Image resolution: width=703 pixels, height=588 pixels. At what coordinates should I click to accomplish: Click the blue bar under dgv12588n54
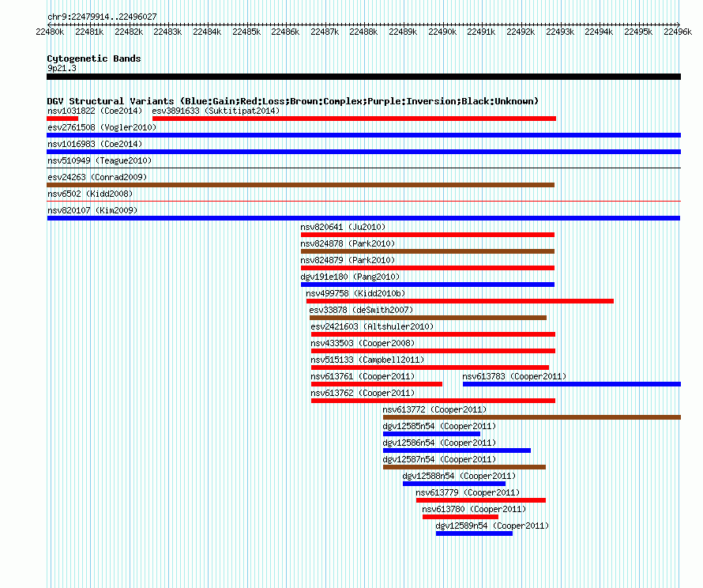point(454,484)
